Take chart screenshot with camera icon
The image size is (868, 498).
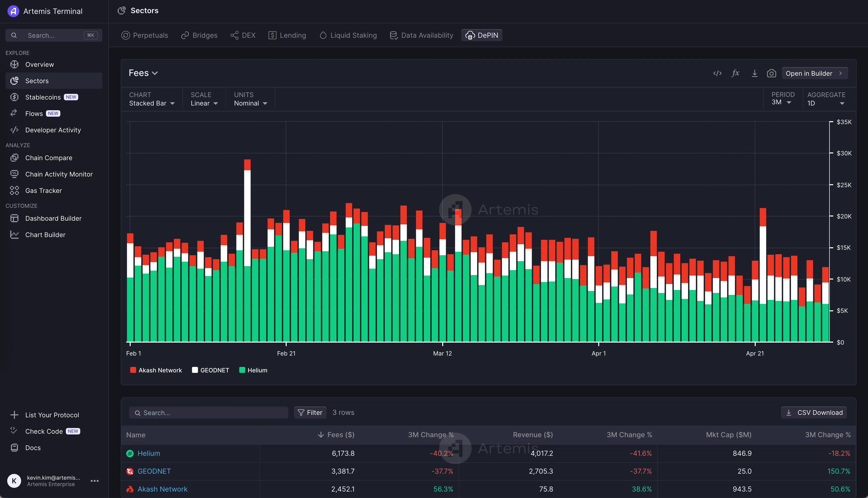[771, 73]
